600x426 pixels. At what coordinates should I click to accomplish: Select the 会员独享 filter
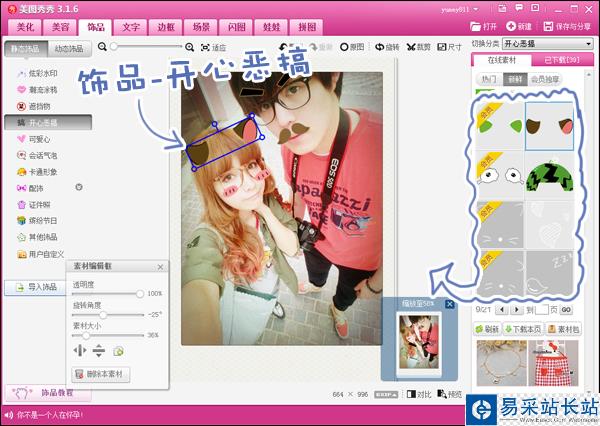point(545,79)
